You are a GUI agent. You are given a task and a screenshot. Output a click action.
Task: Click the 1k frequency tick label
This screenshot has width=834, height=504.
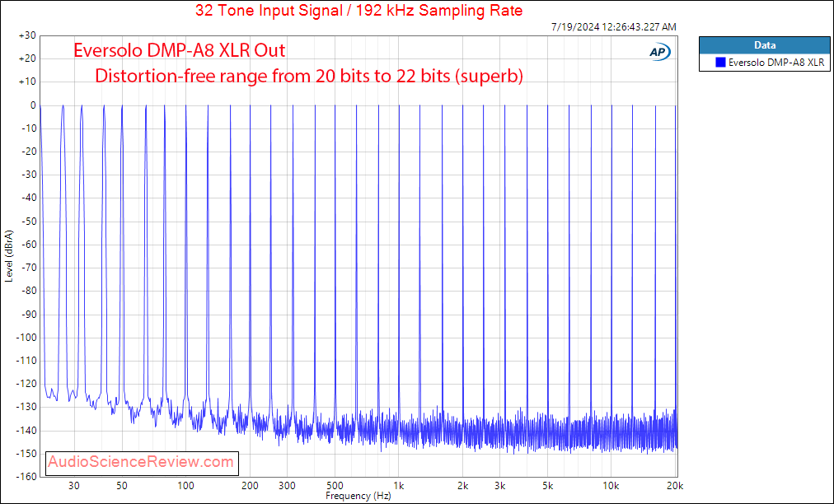point(399,485)
